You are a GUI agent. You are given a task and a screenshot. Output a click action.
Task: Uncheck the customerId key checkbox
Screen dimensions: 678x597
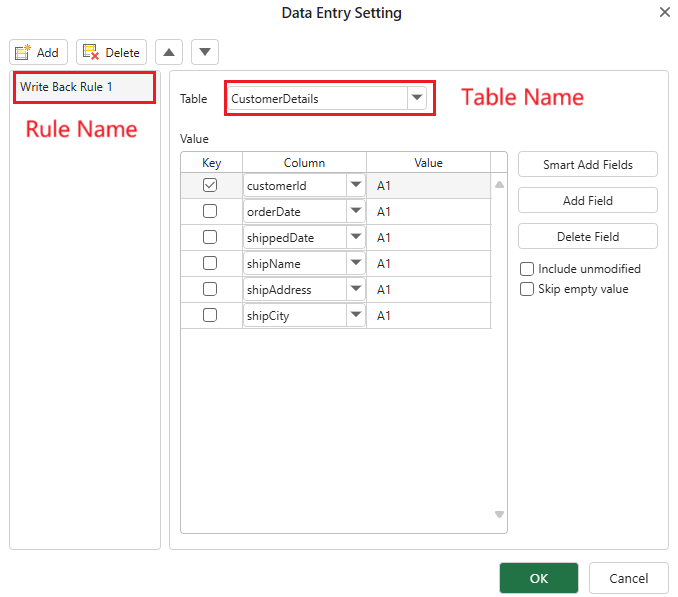(210, 185)
